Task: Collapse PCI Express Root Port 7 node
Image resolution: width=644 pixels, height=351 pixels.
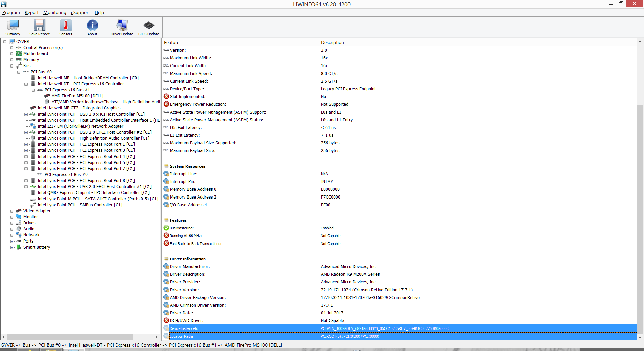Action: 26,169
